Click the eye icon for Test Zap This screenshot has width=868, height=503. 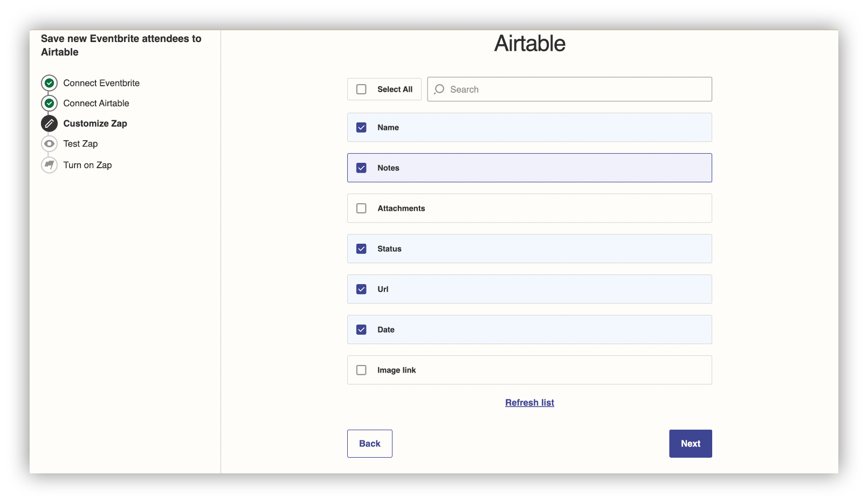coord(49,144)
